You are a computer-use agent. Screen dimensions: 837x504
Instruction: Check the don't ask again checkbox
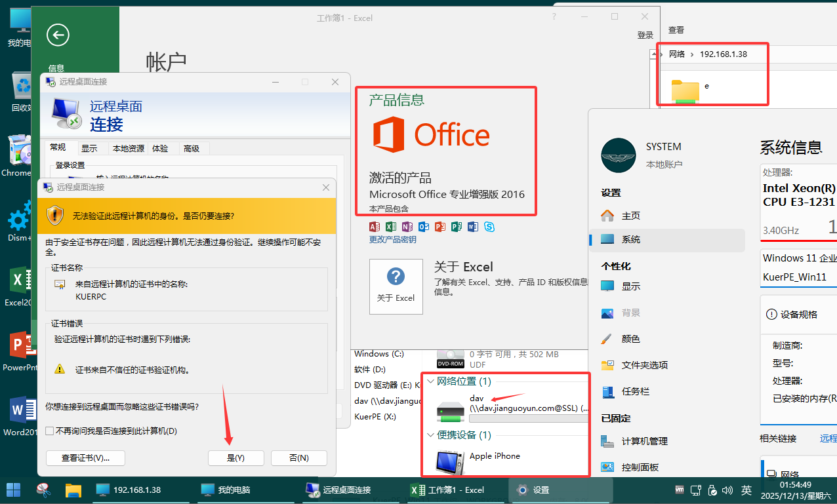tap(50, 431)
